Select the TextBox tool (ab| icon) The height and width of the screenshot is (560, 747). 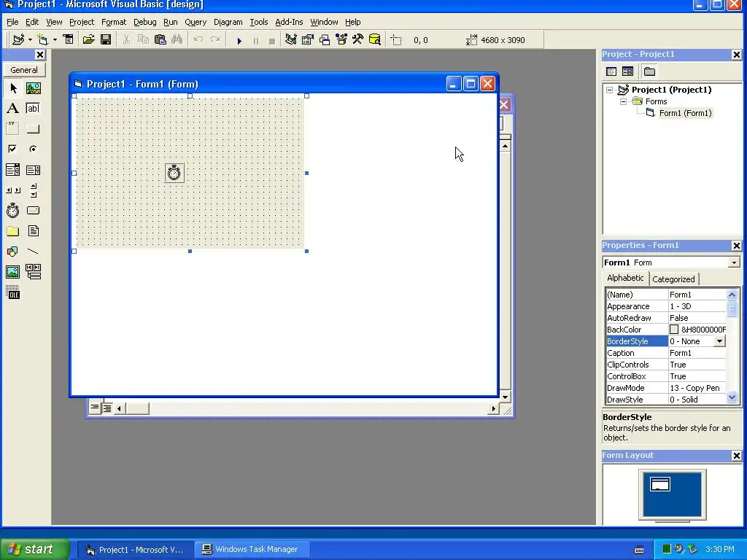click(34, 108)
